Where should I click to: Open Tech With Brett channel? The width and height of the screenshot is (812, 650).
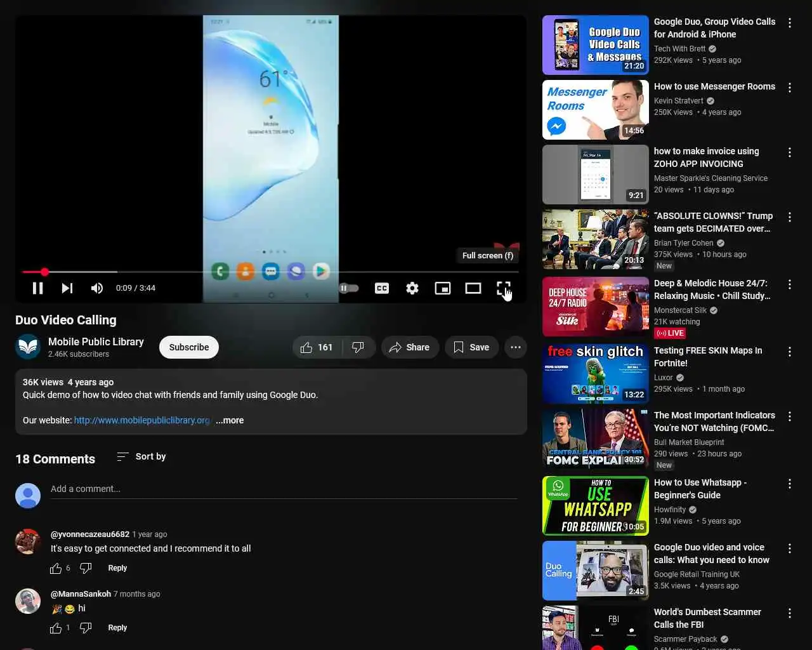pos(680,49)
